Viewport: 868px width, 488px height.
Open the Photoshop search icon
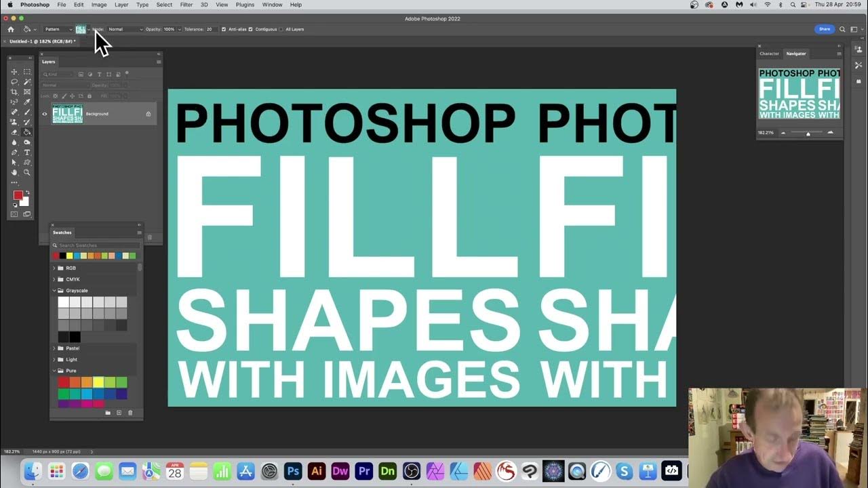(842, 29)
